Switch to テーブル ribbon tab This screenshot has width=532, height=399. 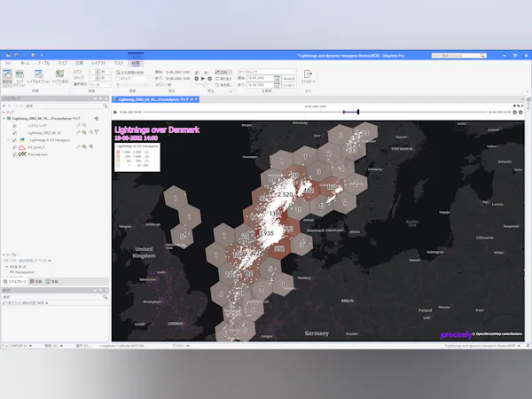point(43,63)
